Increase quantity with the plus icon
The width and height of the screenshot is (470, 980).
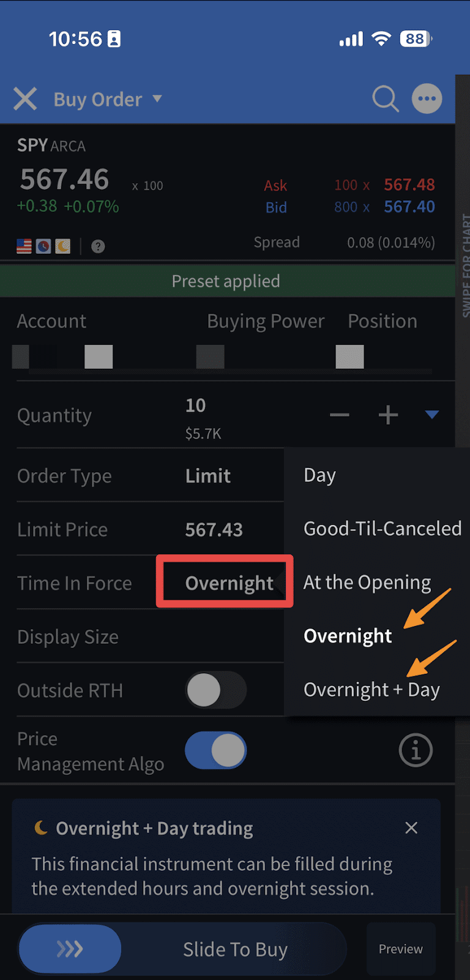(x=388, y=415)
